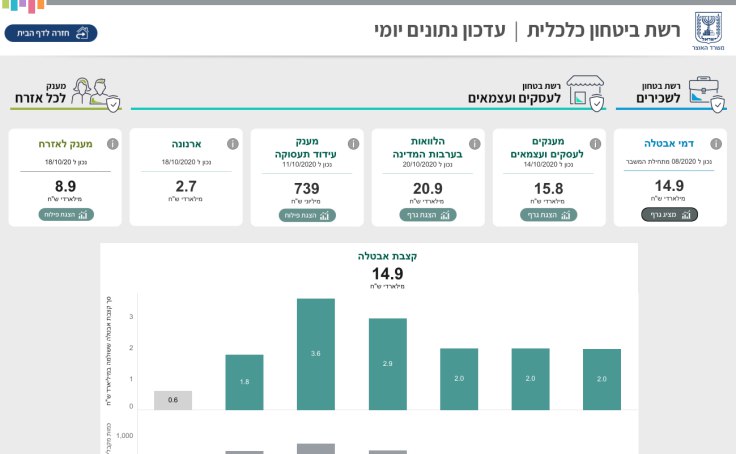Click the קצבת אבטלה chart title
This screenshot has width=736, height=454.
[387, 256]
